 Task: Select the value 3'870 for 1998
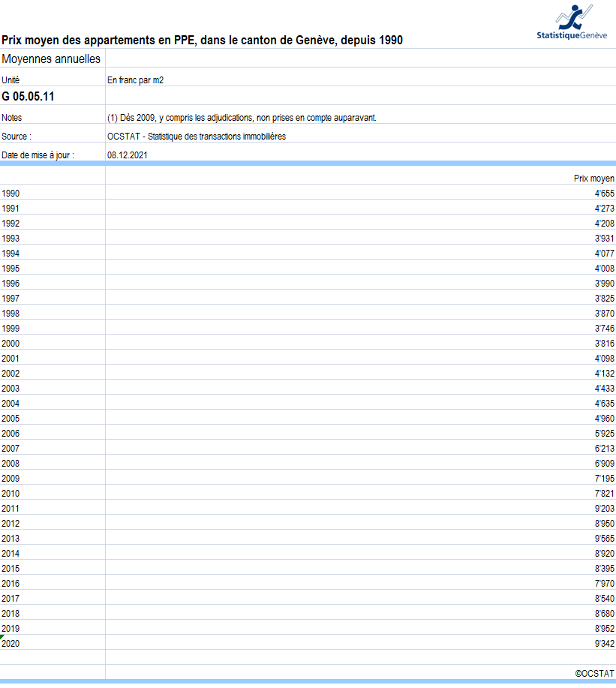click(x=605, y=314)
